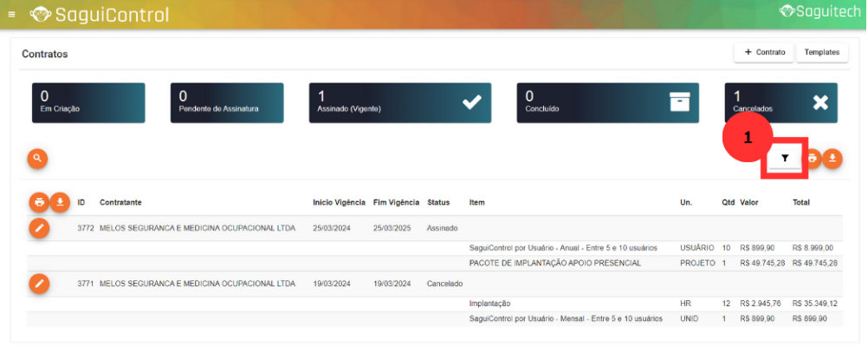This screenshot has width=868, height=360.
Task: Open the filter funnel icon
Action: (785, 158)
